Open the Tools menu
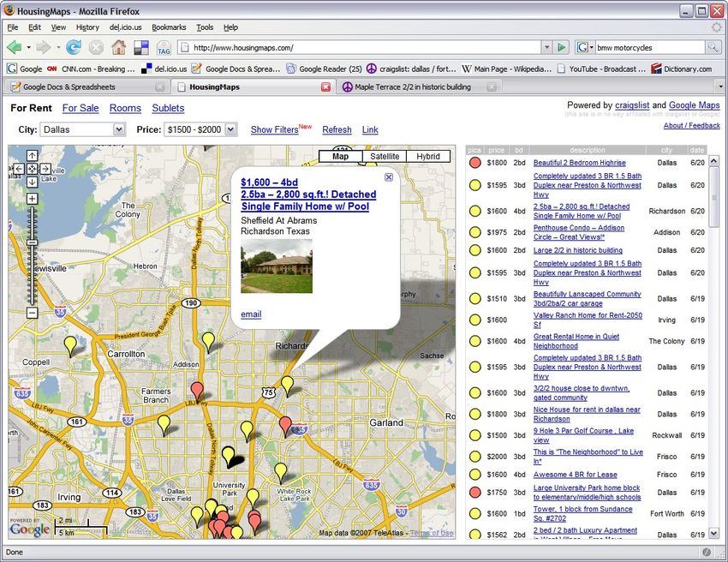Viewport: 728px width, 562px height. 205,27
